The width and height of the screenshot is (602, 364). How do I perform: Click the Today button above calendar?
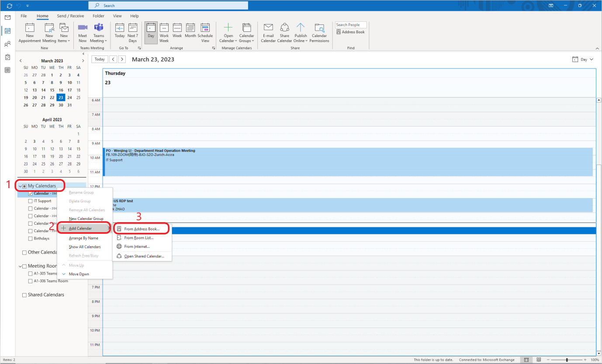(100, 59)
